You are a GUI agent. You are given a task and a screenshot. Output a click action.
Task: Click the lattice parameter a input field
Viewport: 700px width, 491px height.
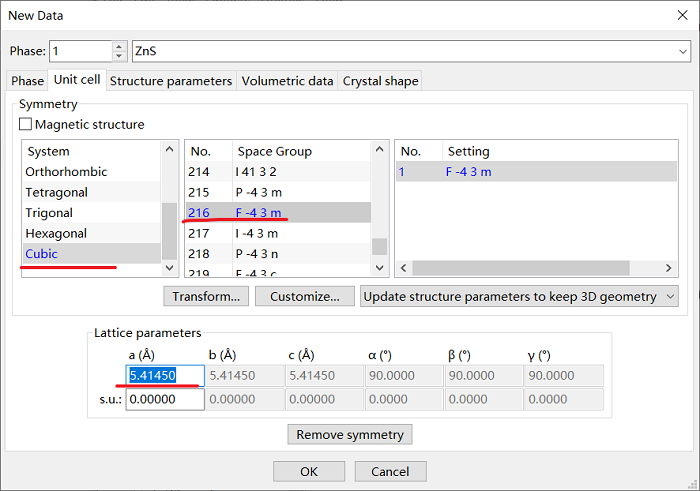(165, 376)
